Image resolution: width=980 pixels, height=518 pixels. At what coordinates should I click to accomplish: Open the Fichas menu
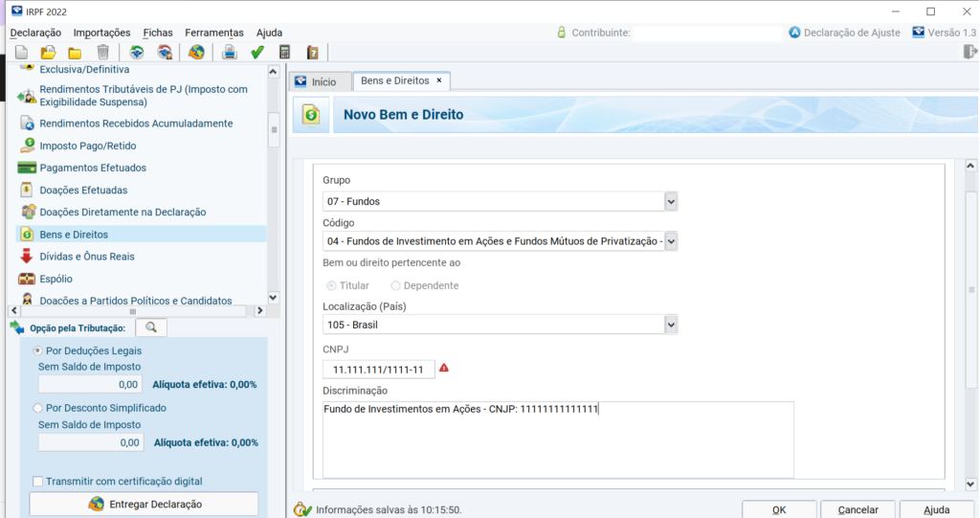[x=158, y=33]
